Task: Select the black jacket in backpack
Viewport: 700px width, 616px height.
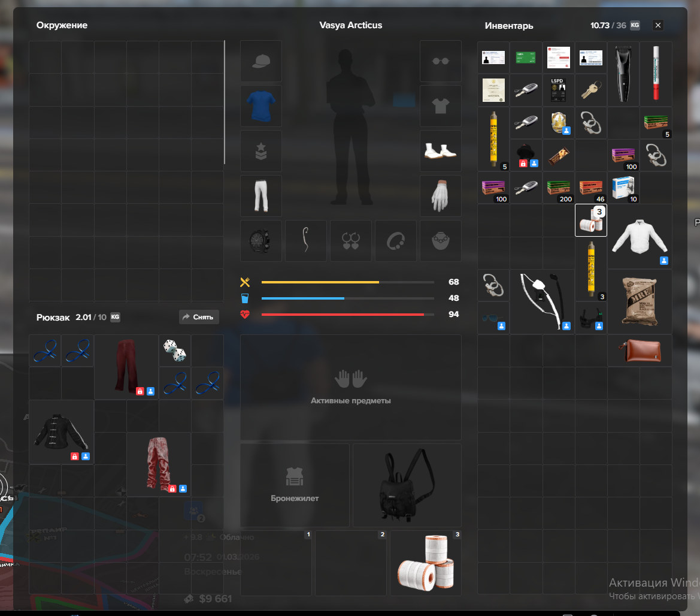Action: pos(61,431)
